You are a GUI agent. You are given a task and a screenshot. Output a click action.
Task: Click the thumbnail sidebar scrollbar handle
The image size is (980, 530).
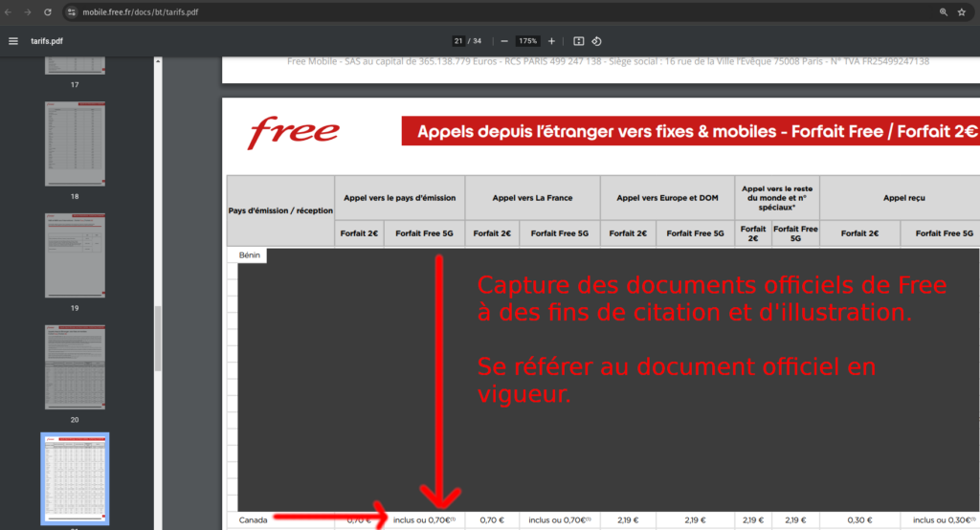158,339
